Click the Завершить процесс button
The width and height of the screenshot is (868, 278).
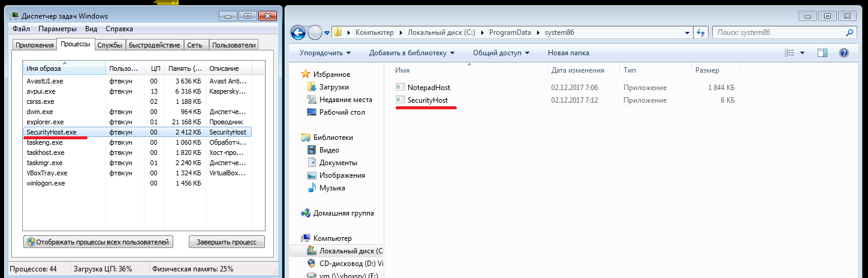[x=226, y=242]
